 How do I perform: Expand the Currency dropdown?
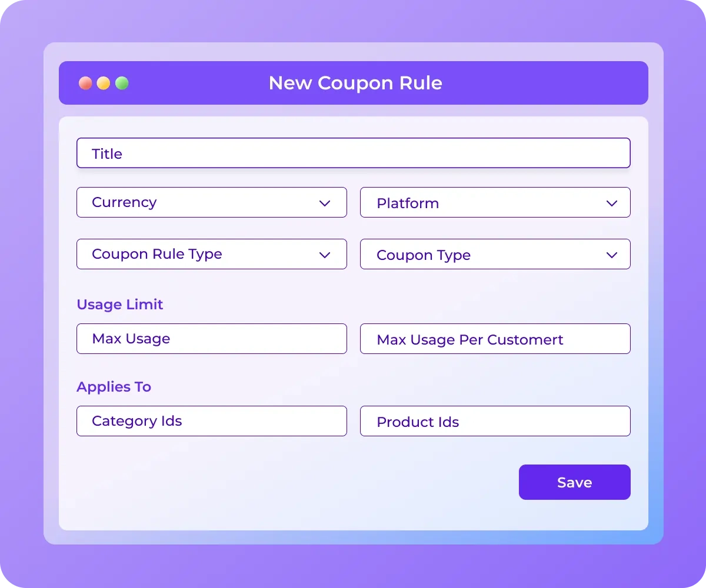pos(212,202)
